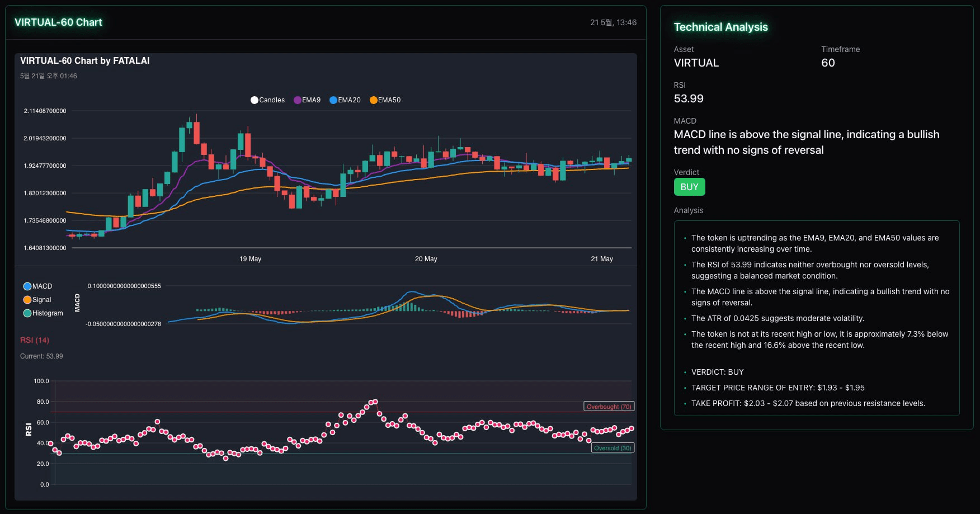Click the 20 May date axis label
Viewport: 980px width, 514px height.
[426, 259]
